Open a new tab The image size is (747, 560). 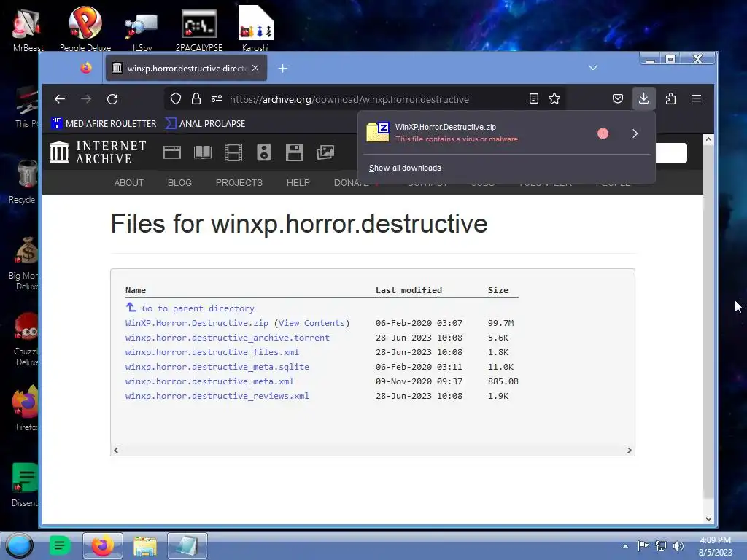pos(282,69)
